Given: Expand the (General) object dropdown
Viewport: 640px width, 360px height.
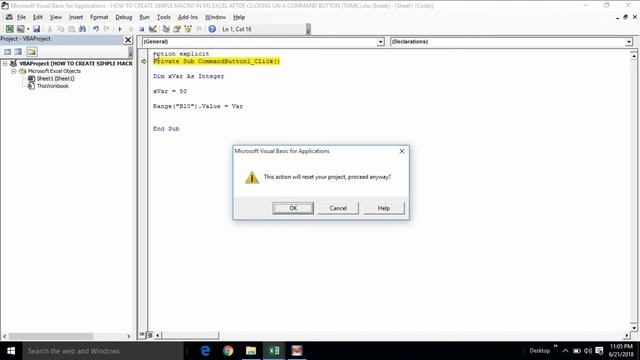Looking at the screenshot, I should [x=380, y=42].
